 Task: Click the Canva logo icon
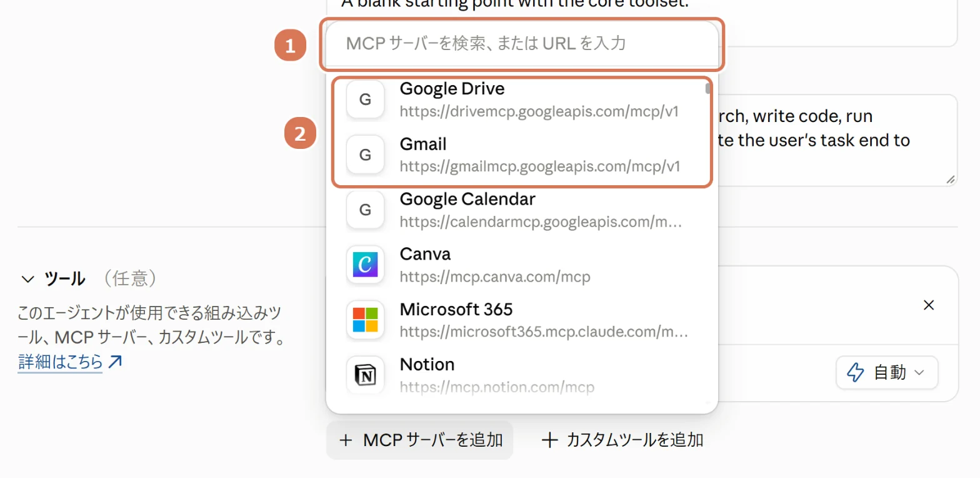point(365,265)
